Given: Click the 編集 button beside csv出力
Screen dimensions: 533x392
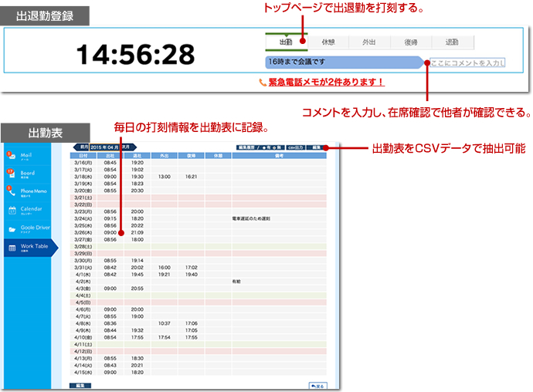Looking at the screenshot, I should [316, 147].
